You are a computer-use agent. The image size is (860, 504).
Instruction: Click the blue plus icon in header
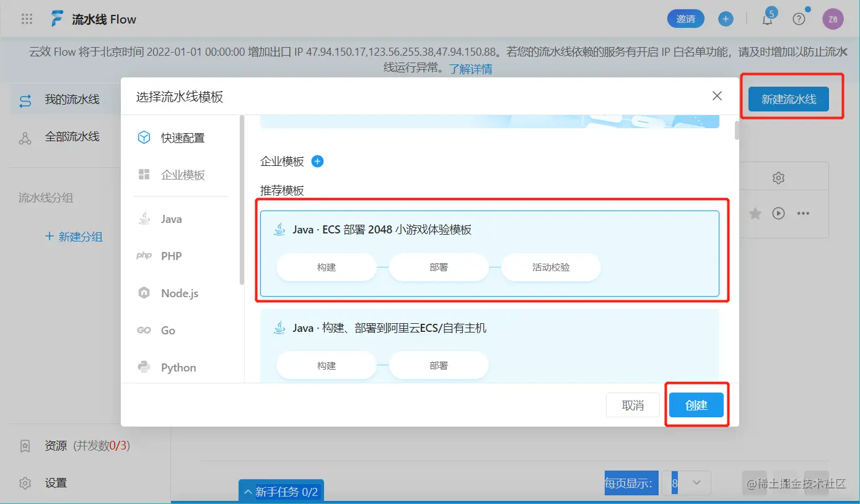726,19
